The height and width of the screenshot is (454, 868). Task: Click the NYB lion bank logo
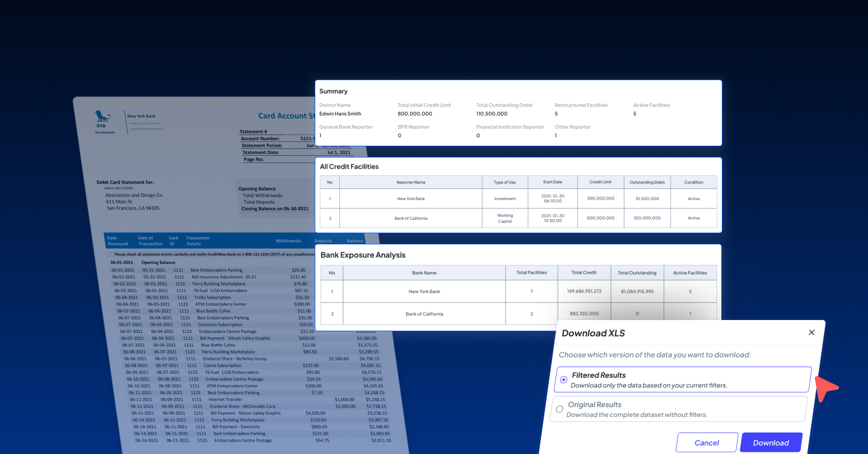tap(104, 118)
